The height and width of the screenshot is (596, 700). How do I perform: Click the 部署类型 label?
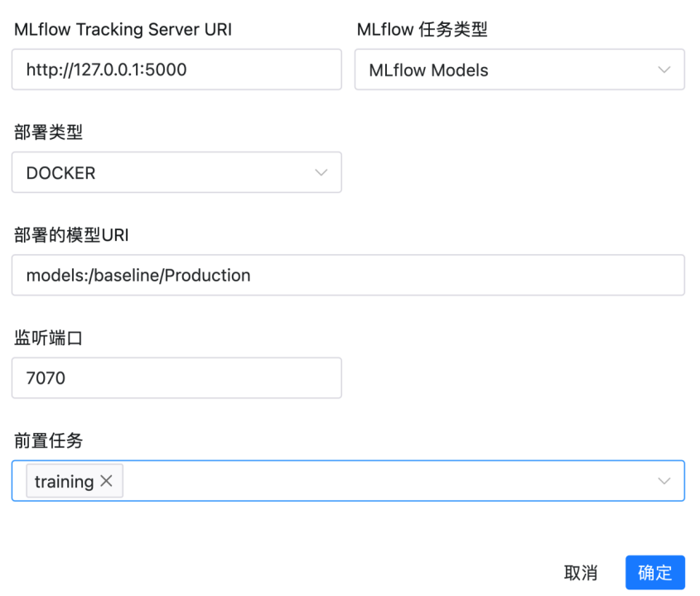click(x=48, y=132)
